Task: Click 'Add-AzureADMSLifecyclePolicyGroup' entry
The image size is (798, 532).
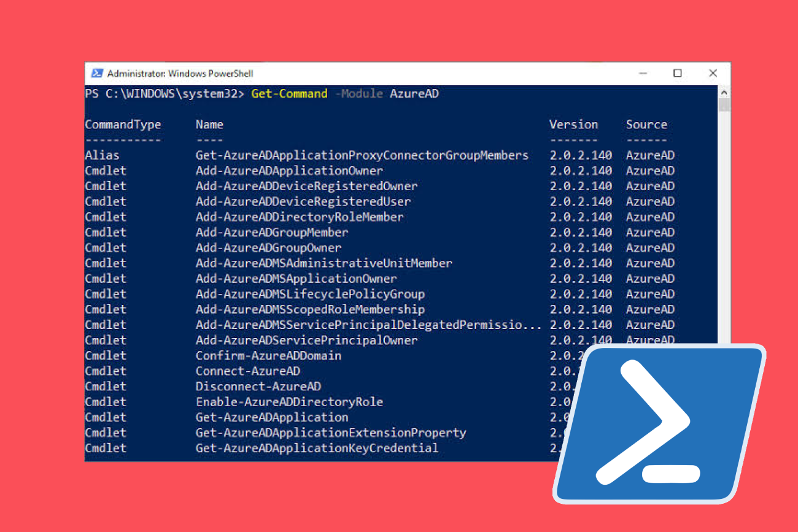Action: pyautogui.click(x=310, y=294)
